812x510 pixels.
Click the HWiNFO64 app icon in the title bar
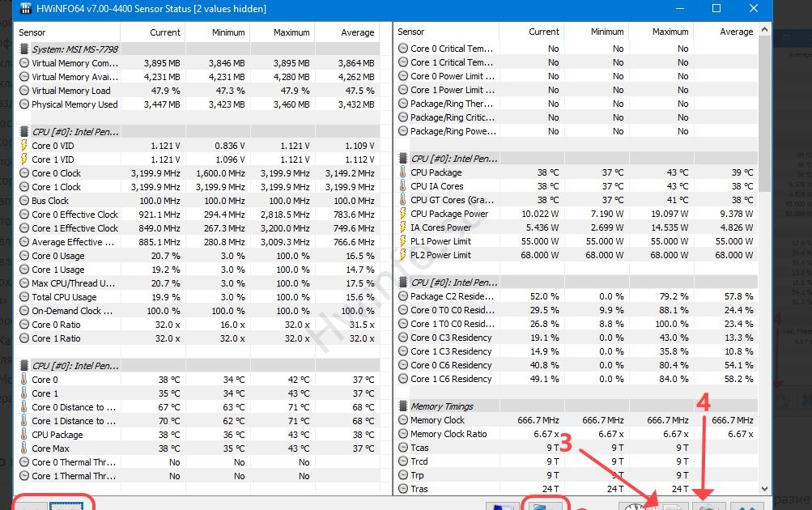(25, 8)
